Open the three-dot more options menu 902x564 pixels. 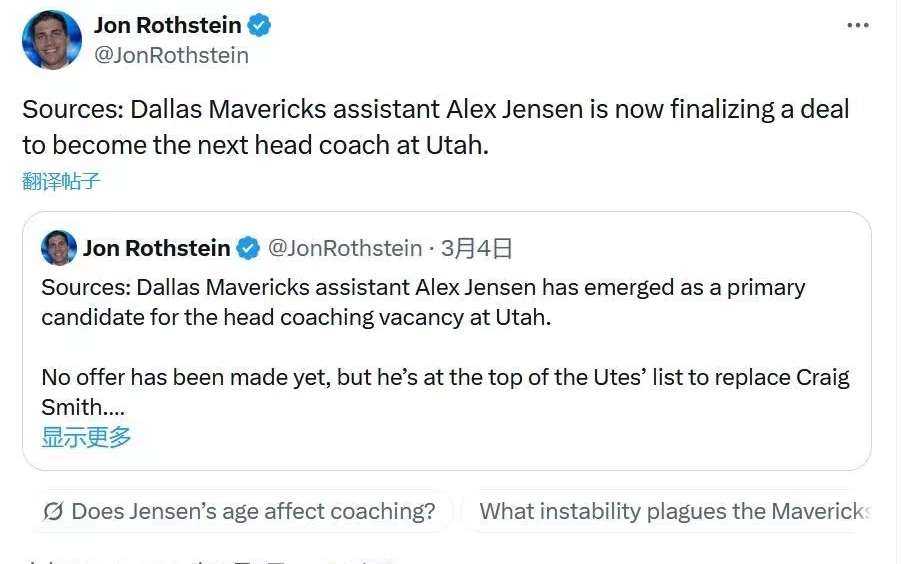point(857,26)
